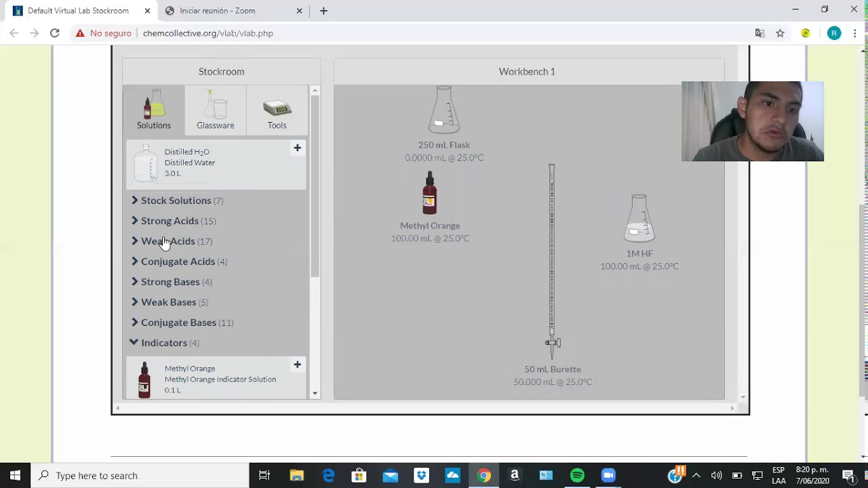868x488 pixels.
Task: Focus the chemcollective.org address bar
Action: (x=208, y=33)
